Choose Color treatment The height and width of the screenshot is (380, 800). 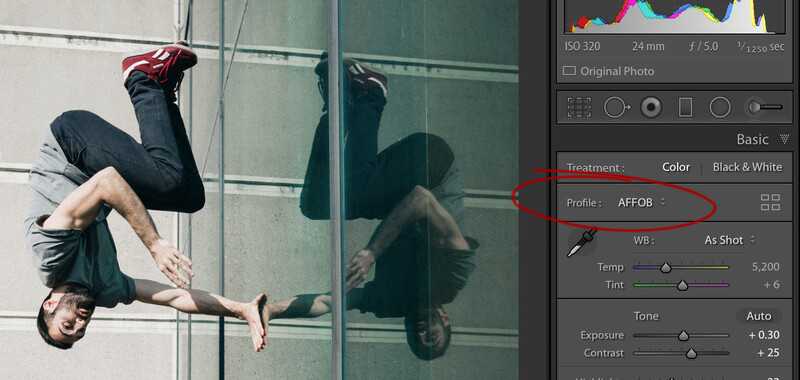(x=676, y=167)
